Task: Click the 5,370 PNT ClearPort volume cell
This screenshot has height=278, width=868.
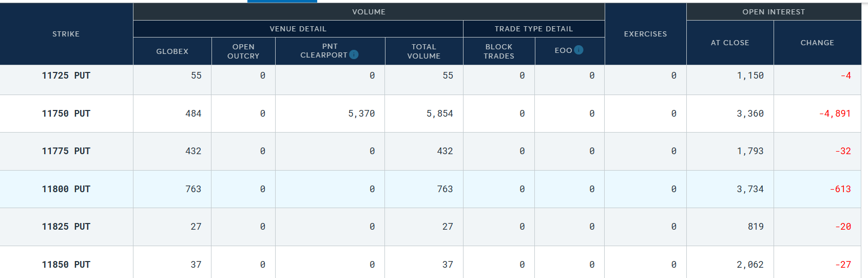Action: (361, 114)
